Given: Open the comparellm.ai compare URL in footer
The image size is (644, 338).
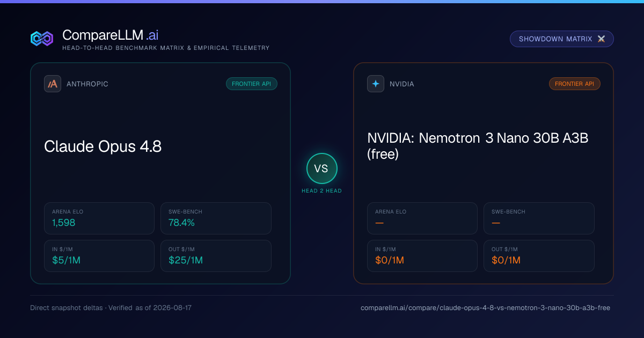Looking at the screenshot, I should click(x=485, y=308).
